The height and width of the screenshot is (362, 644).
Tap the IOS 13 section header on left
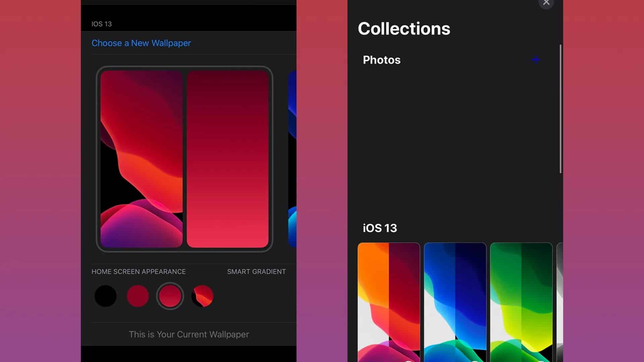coord(102,24)
